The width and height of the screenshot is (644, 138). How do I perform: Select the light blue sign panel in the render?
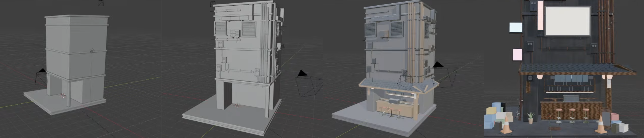point(516,28)
